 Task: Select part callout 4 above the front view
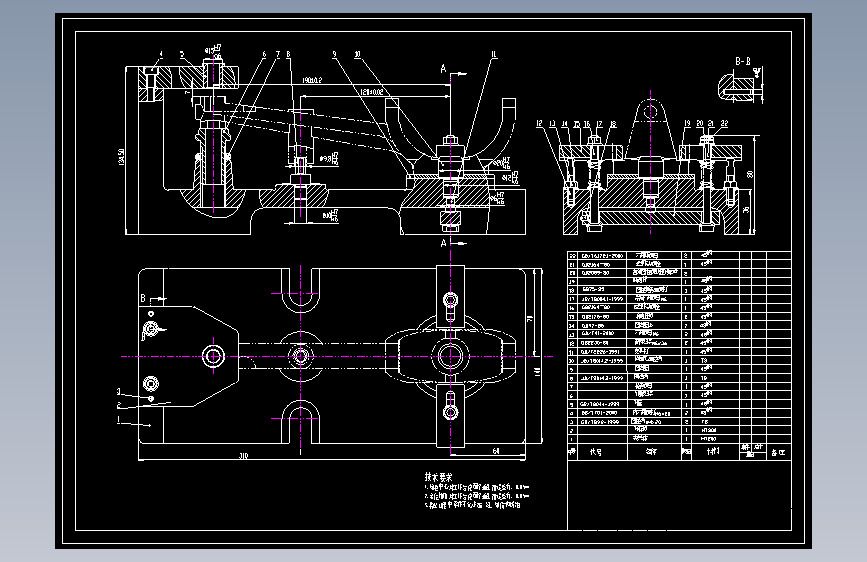point(161,55)
